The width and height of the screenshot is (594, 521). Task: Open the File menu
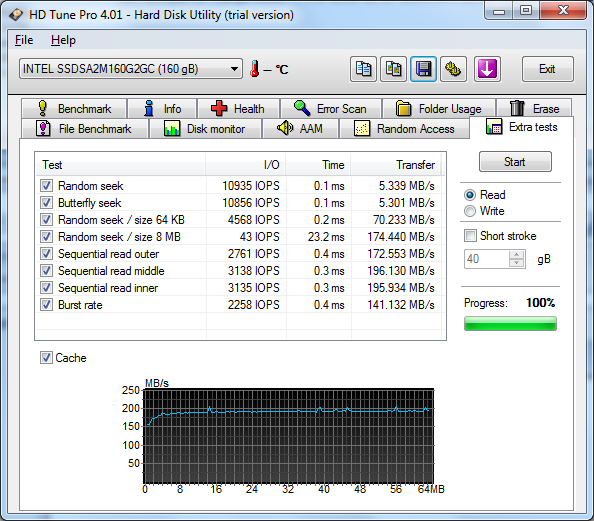tap(24, 40)
